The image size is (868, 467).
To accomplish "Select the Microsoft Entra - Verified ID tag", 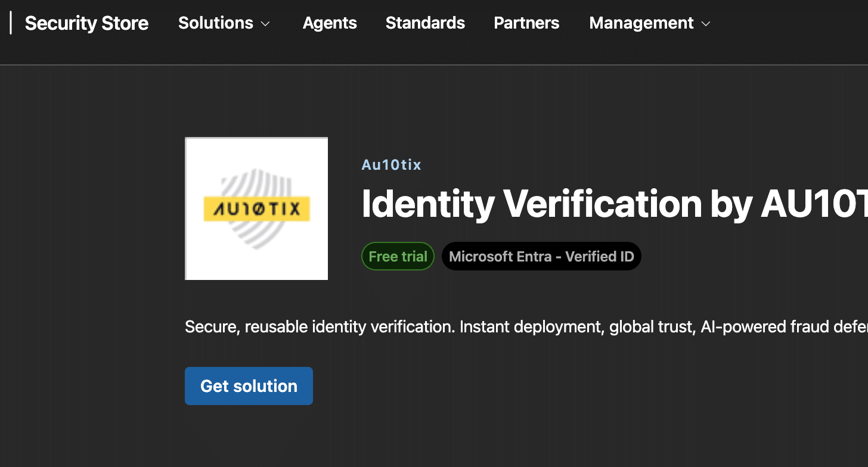I will [541, 256].
